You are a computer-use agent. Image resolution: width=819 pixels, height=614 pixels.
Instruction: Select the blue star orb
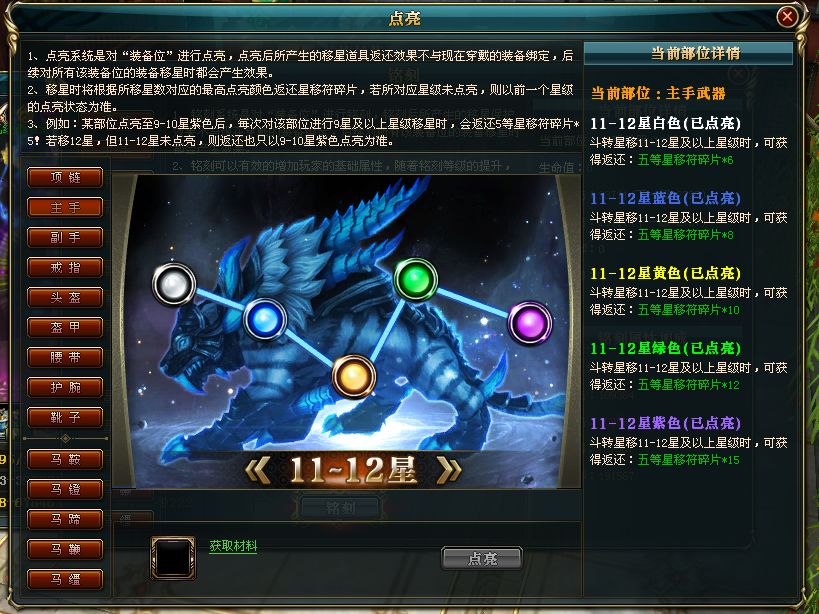point(265,319)
